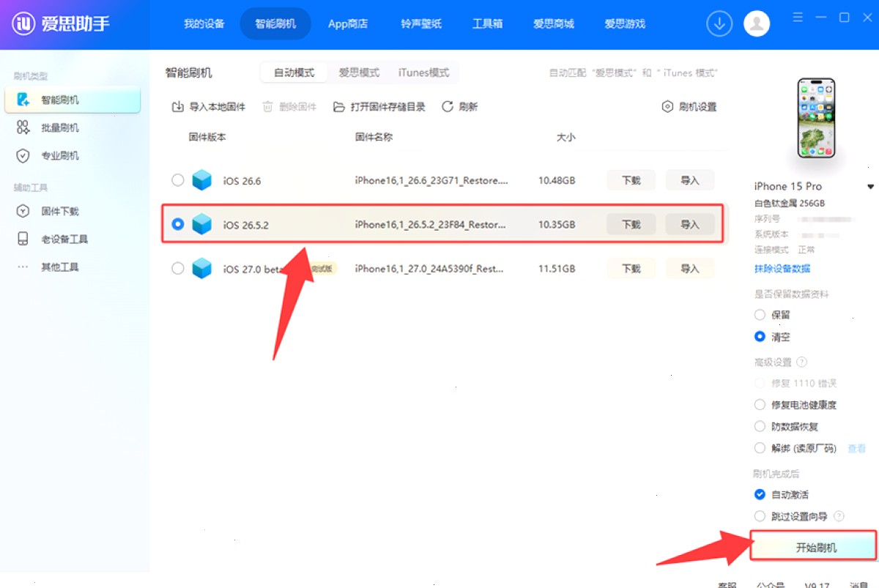
Task: Expand the iPhone 15 Pro device dropdown
Action: (870, 187)
